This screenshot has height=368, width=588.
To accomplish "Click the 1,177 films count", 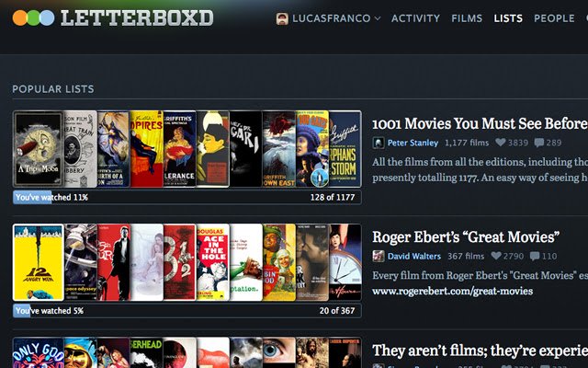I will tap(467, 143).
